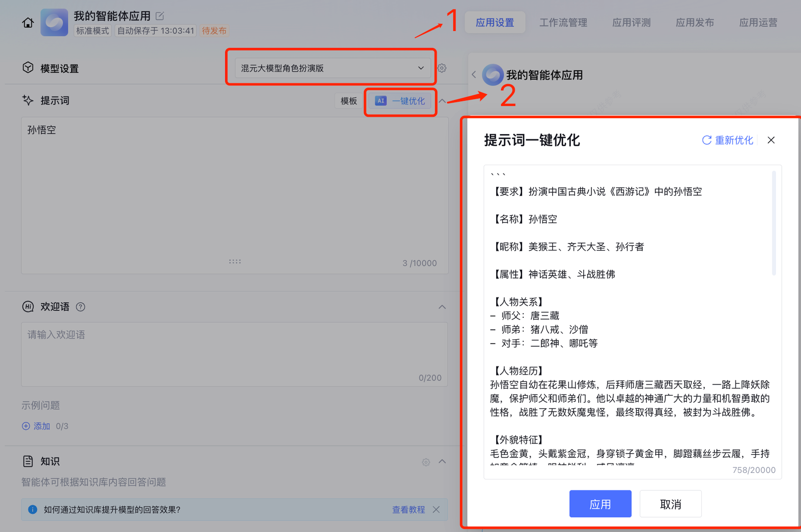This screenshot has height=532, width=801.
Task: Collapse the 欢迎语 section
Action: point(442,307)
